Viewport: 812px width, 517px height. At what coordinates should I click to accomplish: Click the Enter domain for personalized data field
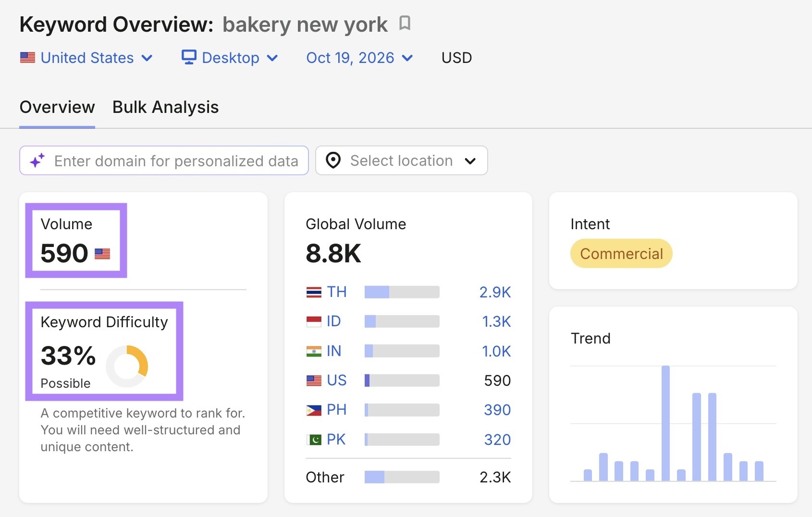point(164,160)
